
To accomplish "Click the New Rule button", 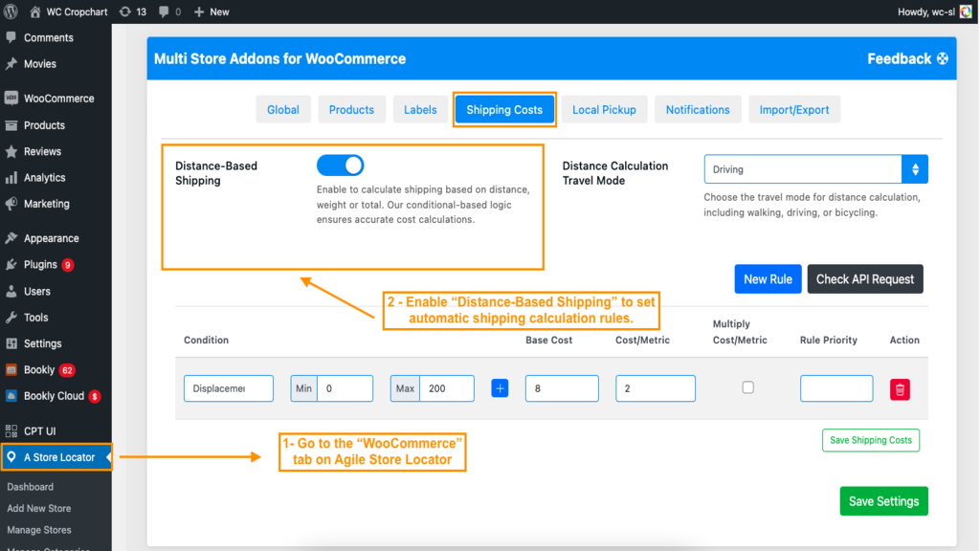I will 768,279.
